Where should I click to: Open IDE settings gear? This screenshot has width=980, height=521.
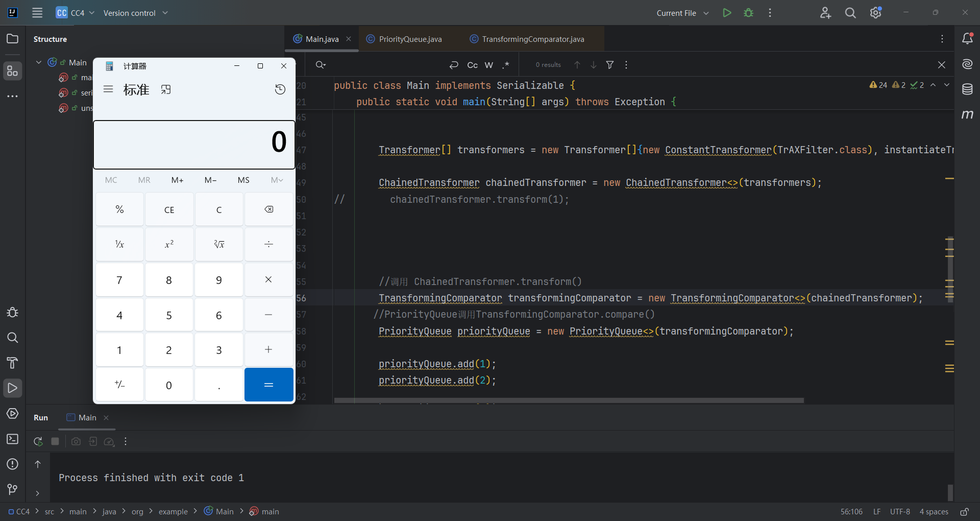(876, 13)
